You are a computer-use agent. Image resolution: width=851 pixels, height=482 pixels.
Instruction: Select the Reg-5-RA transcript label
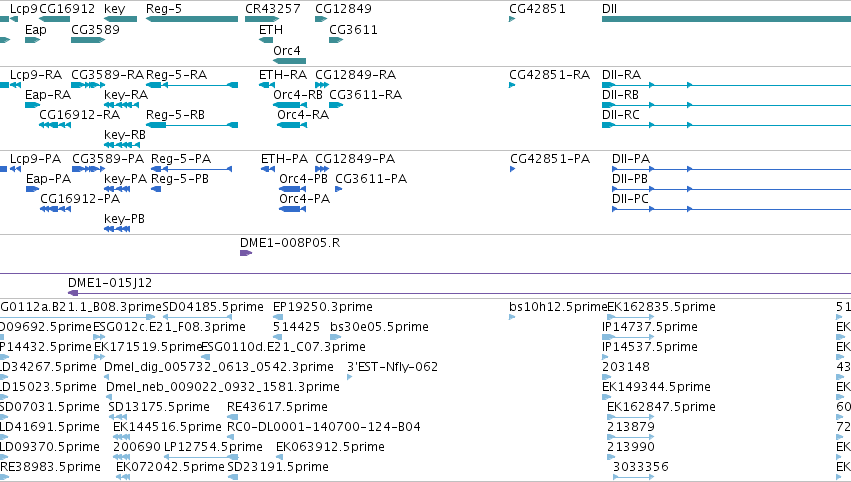click(176, 74)
